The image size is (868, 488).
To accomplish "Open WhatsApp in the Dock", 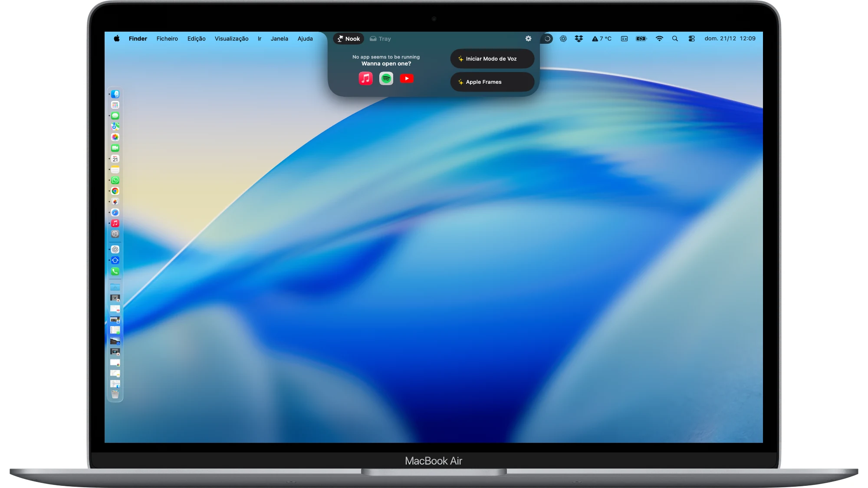I will 115,180.
